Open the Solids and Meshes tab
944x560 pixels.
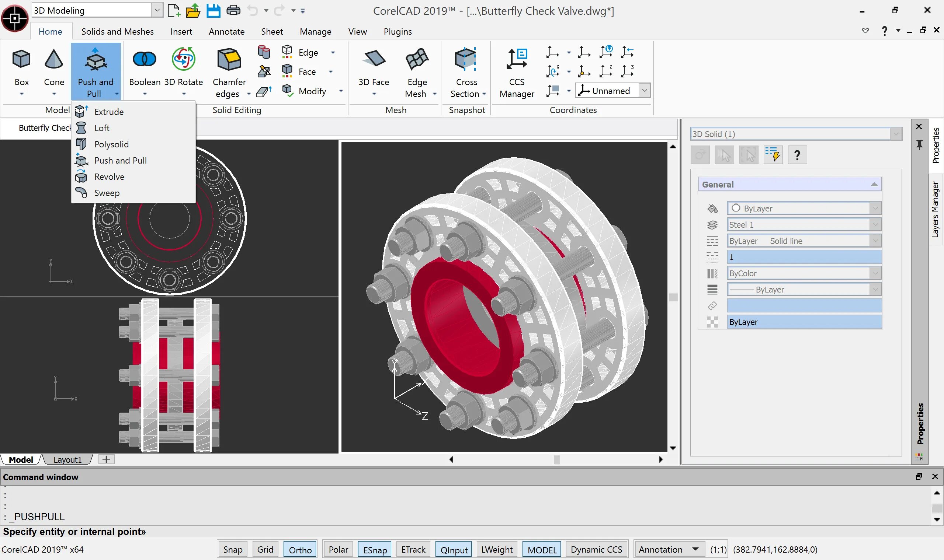pos(117,31)
